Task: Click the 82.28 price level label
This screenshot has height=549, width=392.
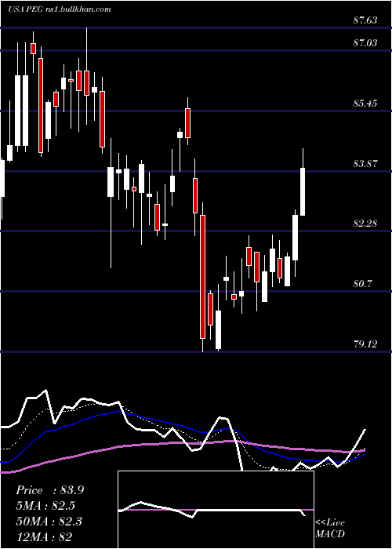Action: [365, 224]
